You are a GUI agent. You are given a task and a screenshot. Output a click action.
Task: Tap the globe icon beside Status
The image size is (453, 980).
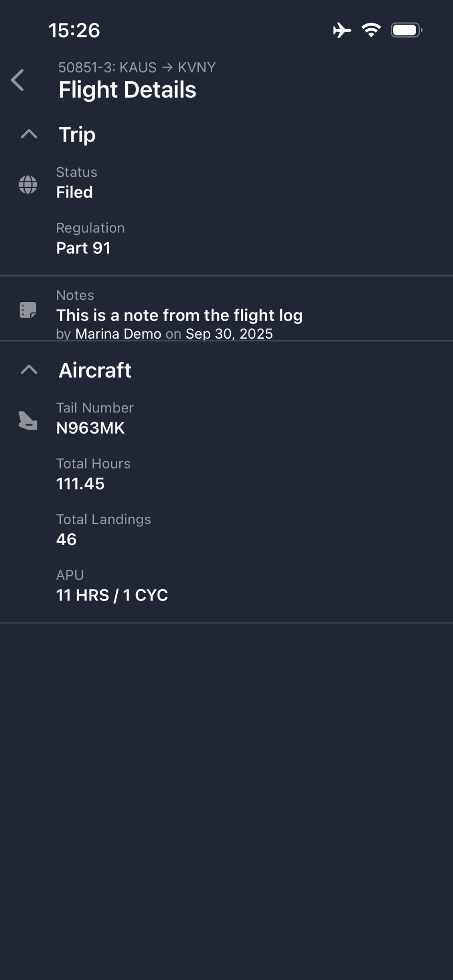pyautogui.click(x=28, y=184)
